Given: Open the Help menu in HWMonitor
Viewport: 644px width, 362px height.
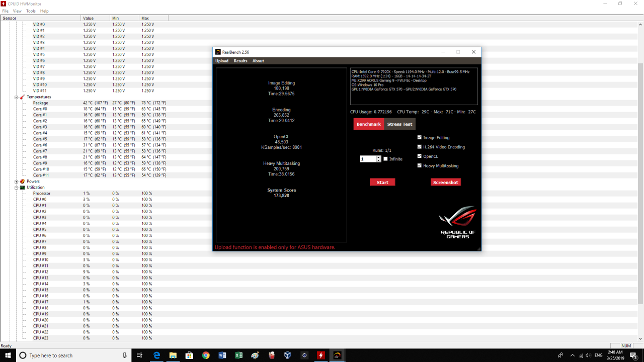Looking at the screenshot, I should pyautogui.click(x=44, y=11).
